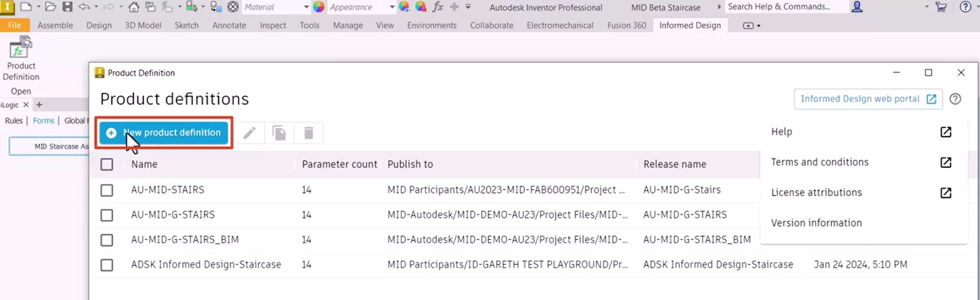Click Release name column header
Screen dimensions: 980x300
point(675,164)
